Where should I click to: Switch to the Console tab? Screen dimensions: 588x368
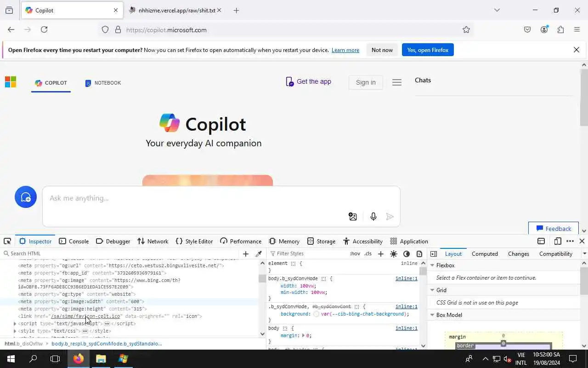click(x=74, y=241)
